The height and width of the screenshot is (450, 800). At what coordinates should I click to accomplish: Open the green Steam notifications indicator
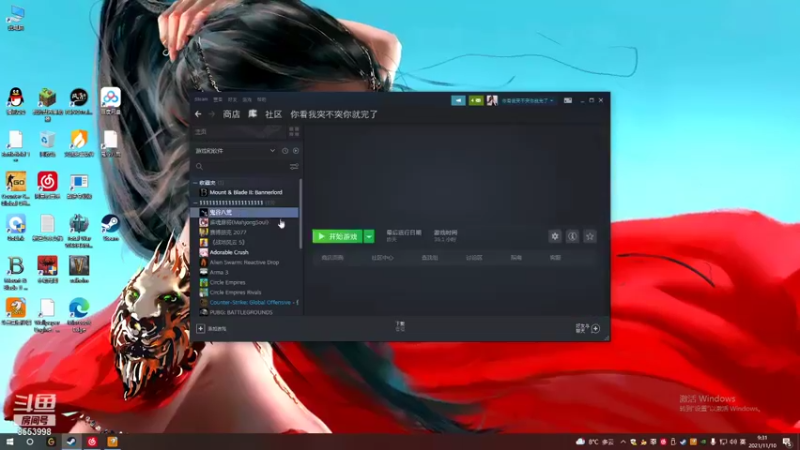476,101
